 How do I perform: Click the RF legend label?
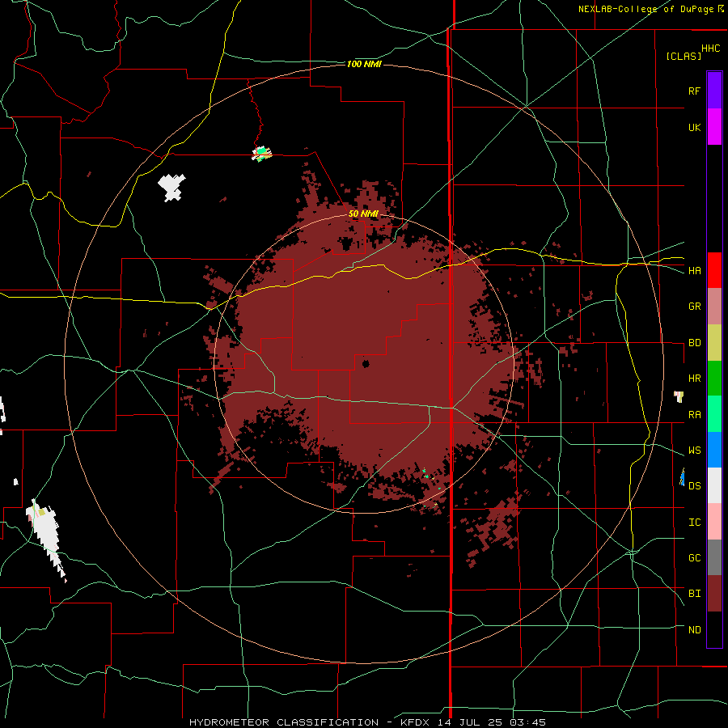[x=694, y=91]
